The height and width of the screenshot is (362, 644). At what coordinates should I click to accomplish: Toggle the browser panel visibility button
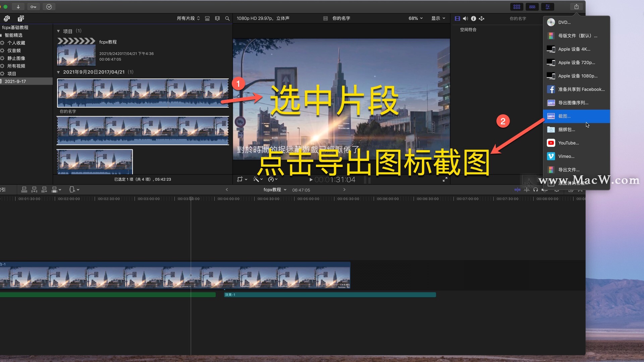tap(517, 7)
